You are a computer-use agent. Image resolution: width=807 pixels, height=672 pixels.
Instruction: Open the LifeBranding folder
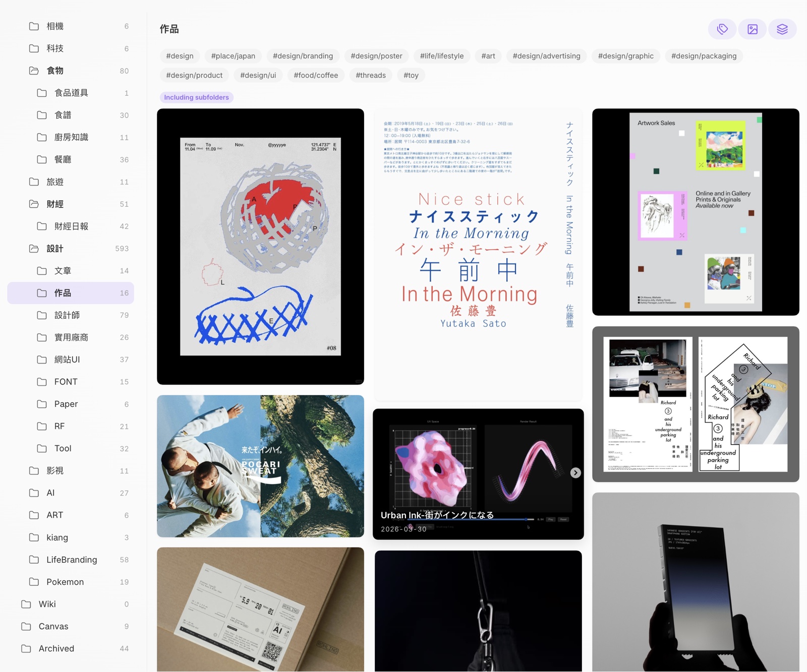coord(71,560)
